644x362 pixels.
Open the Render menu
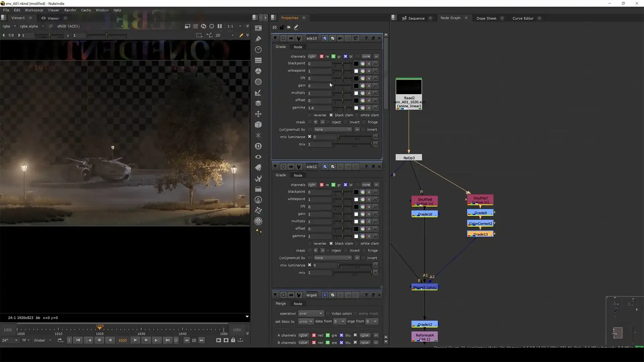point(70,10)
